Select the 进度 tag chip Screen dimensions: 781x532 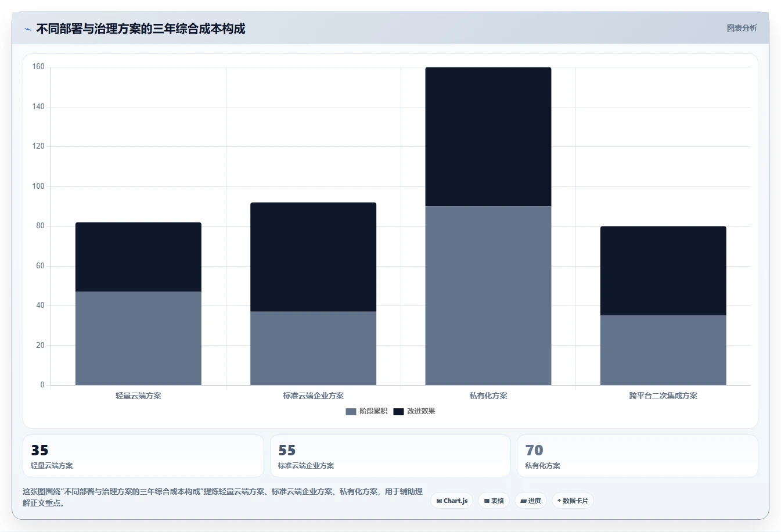[x=531, y=501]
